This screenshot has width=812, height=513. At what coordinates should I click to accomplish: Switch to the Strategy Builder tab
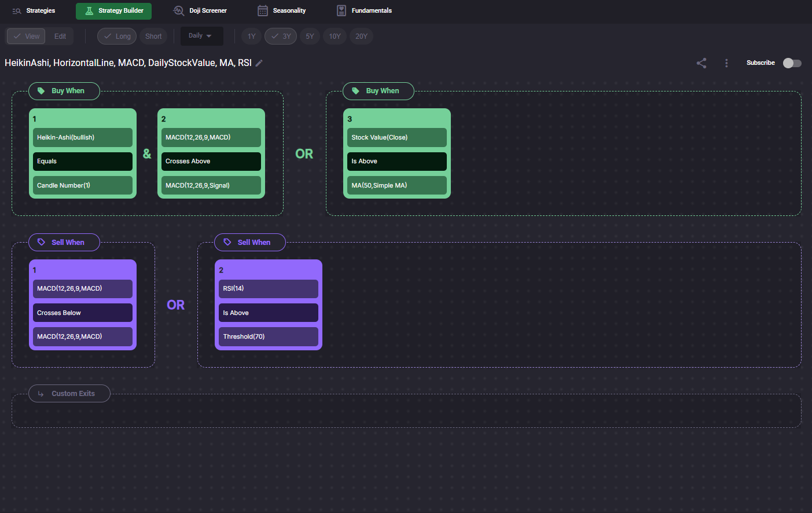tap(113, 11)
